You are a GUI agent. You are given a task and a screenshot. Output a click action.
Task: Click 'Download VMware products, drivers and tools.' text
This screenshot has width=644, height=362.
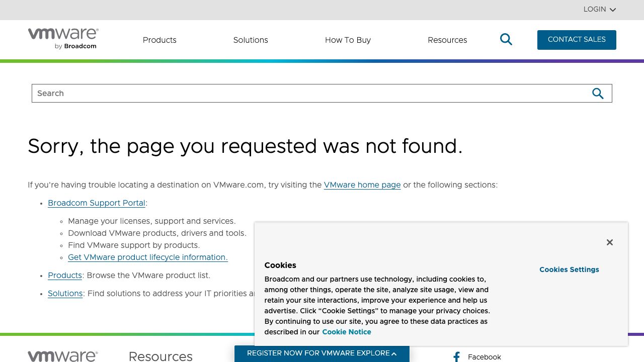coord(157,233)
